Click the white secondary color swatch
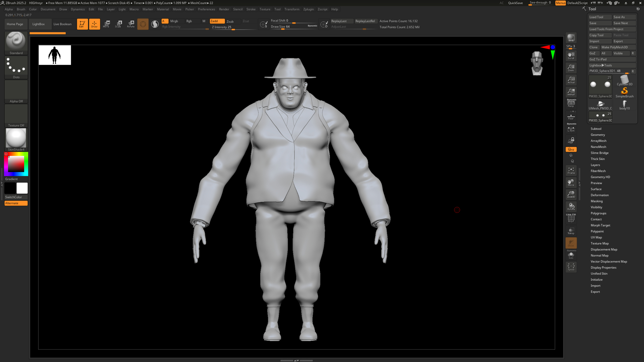The height and width of the screenshot is (362, 644). click(x=22, y=188)
